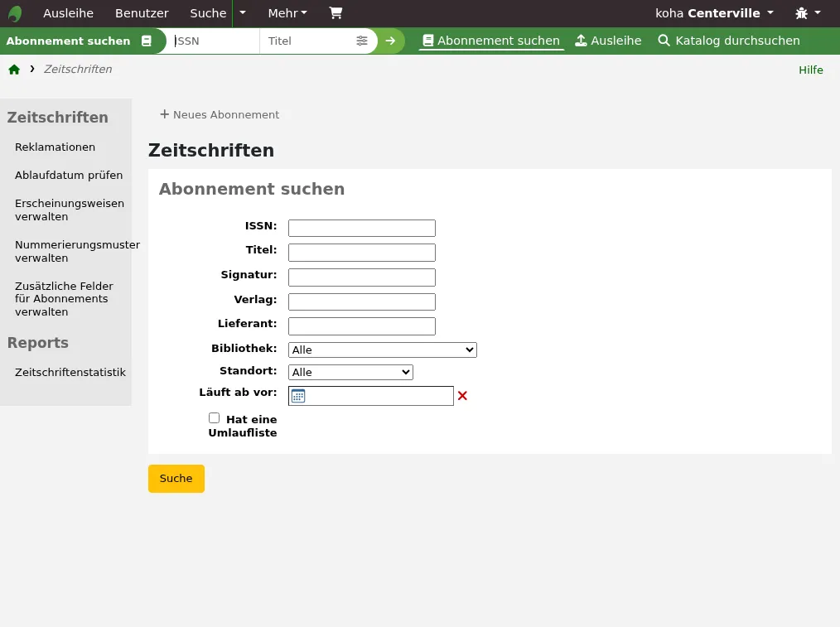Image resolution: width=840 pixels, height=627 pixels.
Task: Open the bug report icon menu
Action: [808, 13]
